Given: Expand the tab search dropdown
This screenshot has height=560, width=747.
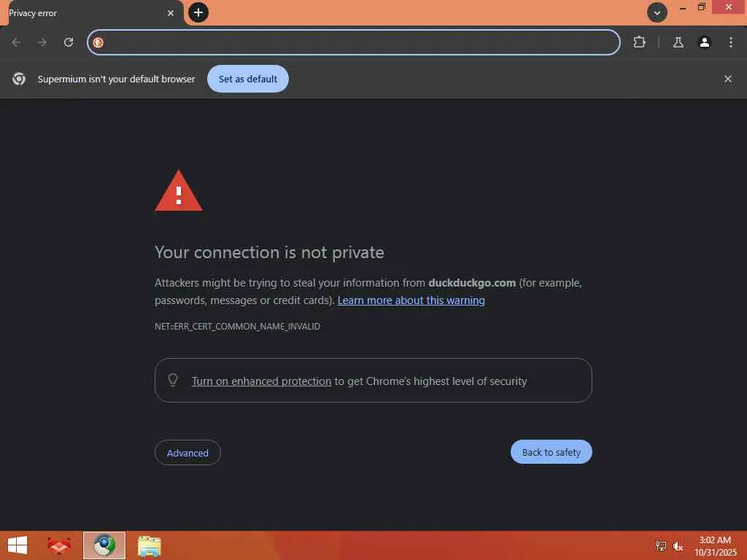Looking at the screenshot, I should [657, 13].
